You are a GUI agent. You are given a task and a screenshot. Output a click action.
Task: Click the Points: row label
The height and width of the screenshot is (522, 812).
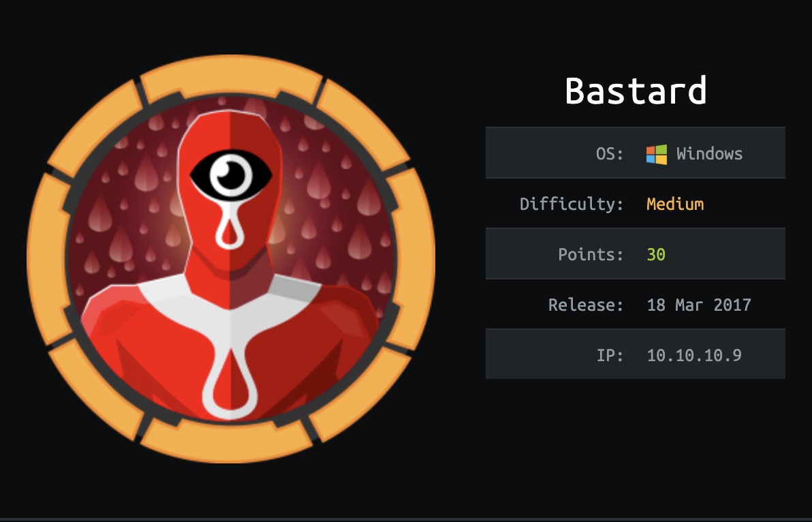pos(591,254)
